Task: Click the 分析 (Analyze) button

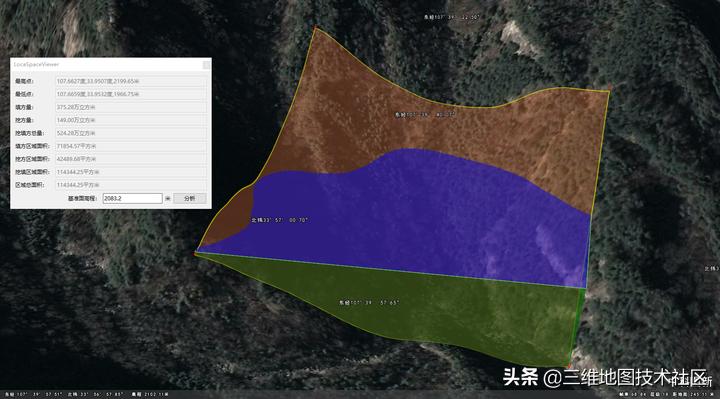Action: click(190, 198)
